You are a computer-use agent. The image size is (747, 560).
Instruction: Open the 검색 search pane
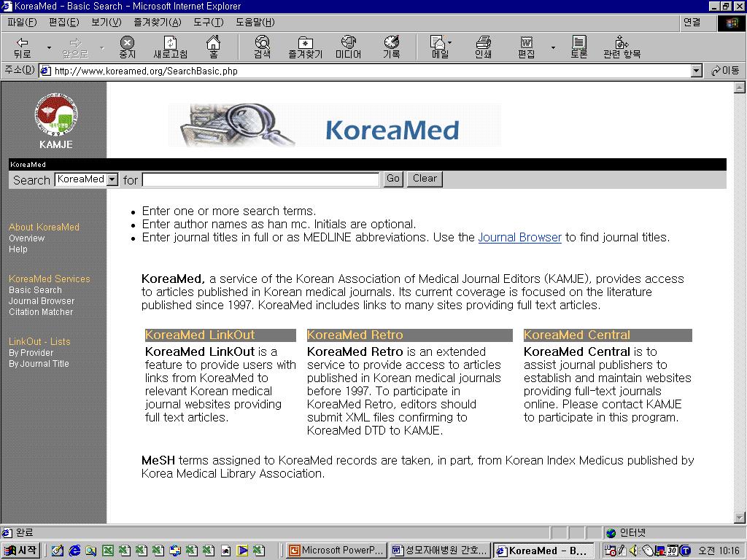tap(262, 47)
